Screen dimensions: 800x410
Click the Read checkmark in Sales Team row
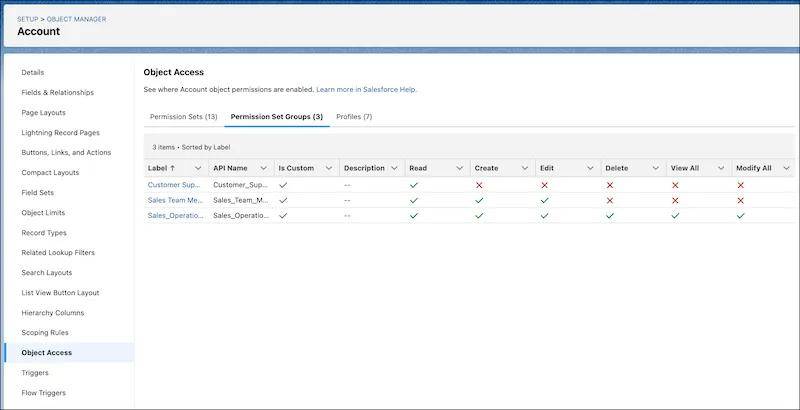coord(414,200)
